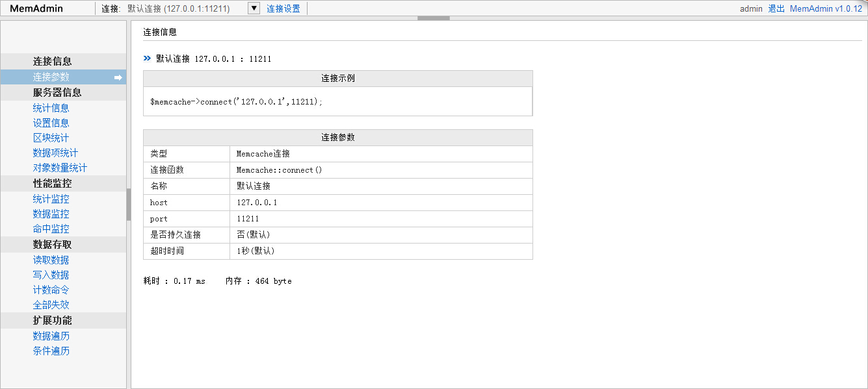Select 连接参数 in the sidebar
Viewport: 868px width, 389px height.
[63, 77]
